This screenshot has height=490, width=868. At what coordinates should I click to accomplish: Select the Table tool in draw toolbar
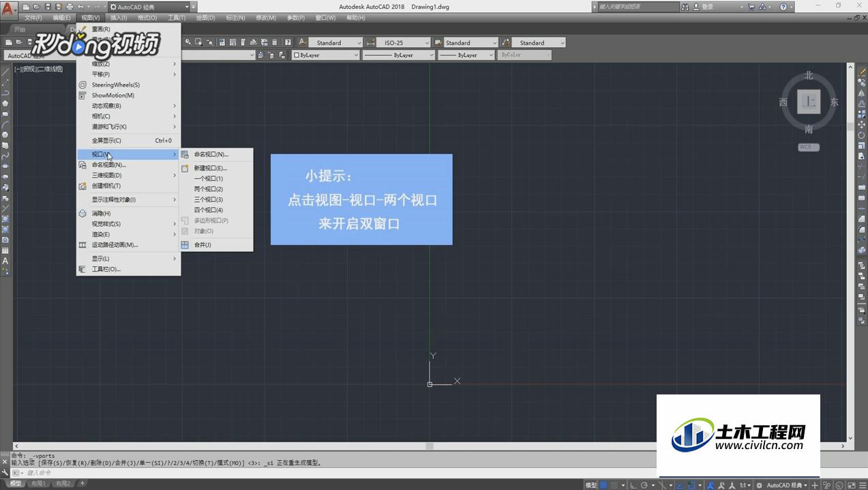click(x=5, y=250)
